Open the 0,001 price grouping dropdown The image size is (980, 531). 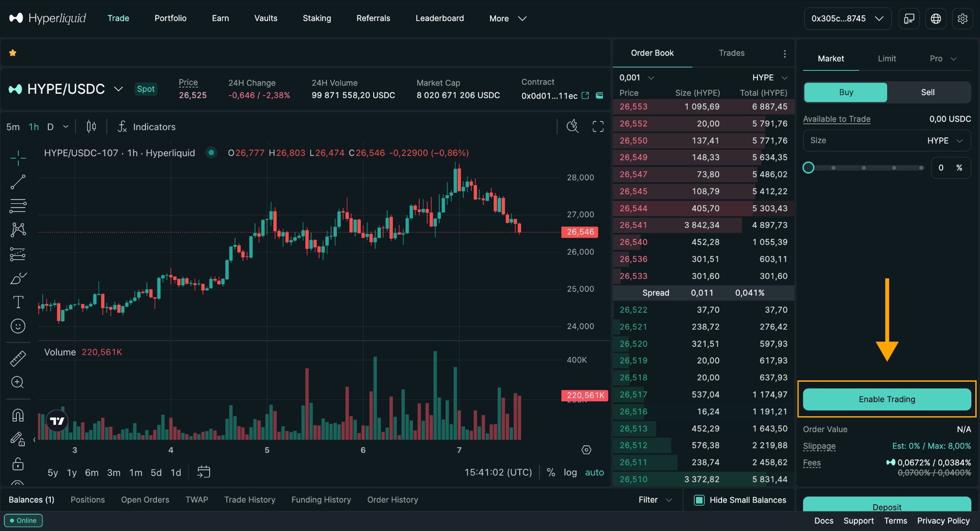(x=636, y=77)
